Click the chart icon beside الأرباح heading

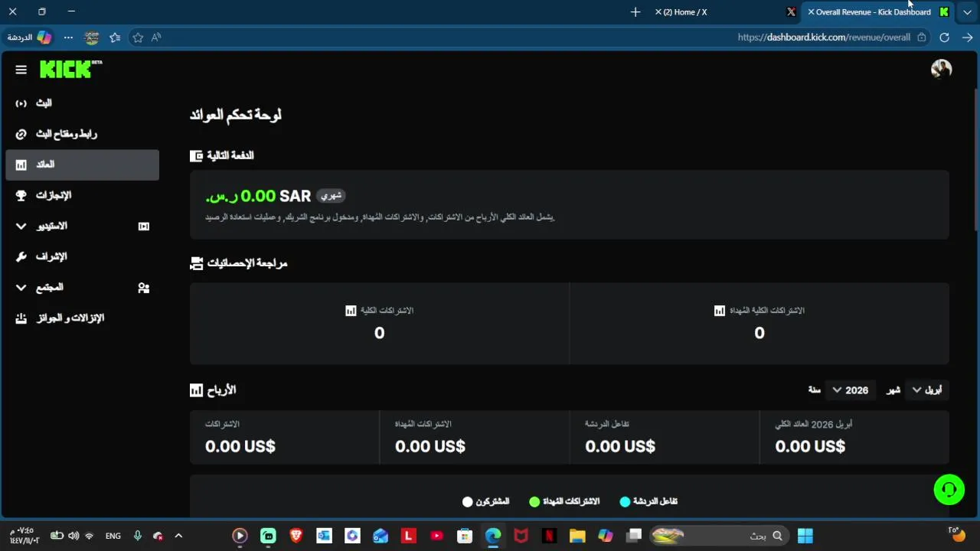click(196, 390)
